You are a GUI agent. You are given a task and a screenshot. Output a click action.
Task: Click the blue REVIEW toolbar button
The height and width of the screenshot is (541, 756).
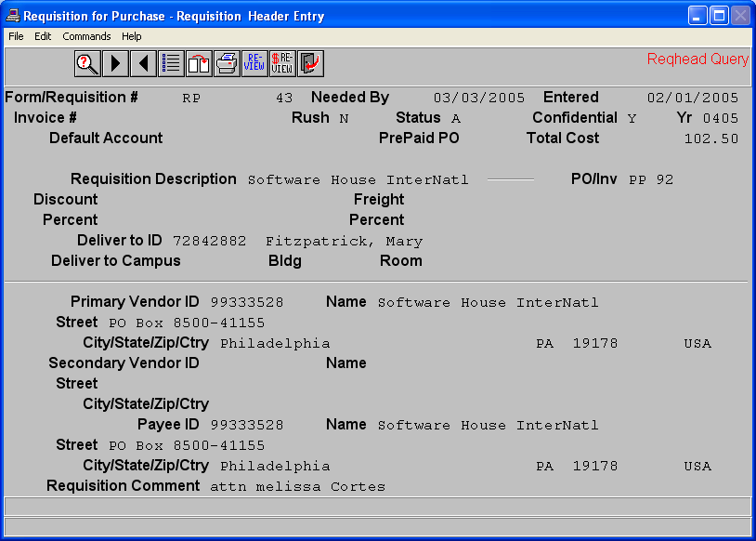pyautogui.click(x=254, y=63)
